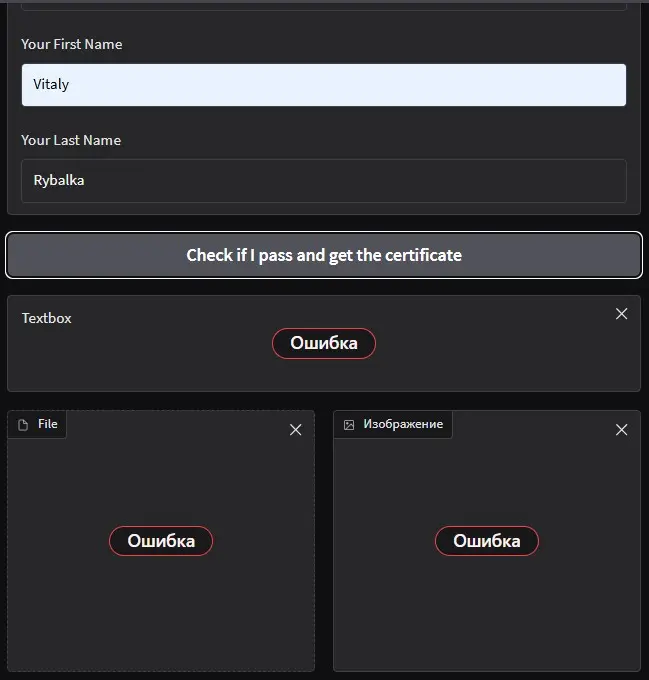Image resolution: width=649 pixels, height=680 pixels.
Task: Click the Ошибка badge in the Textbox panel
Action: point(324,343)
